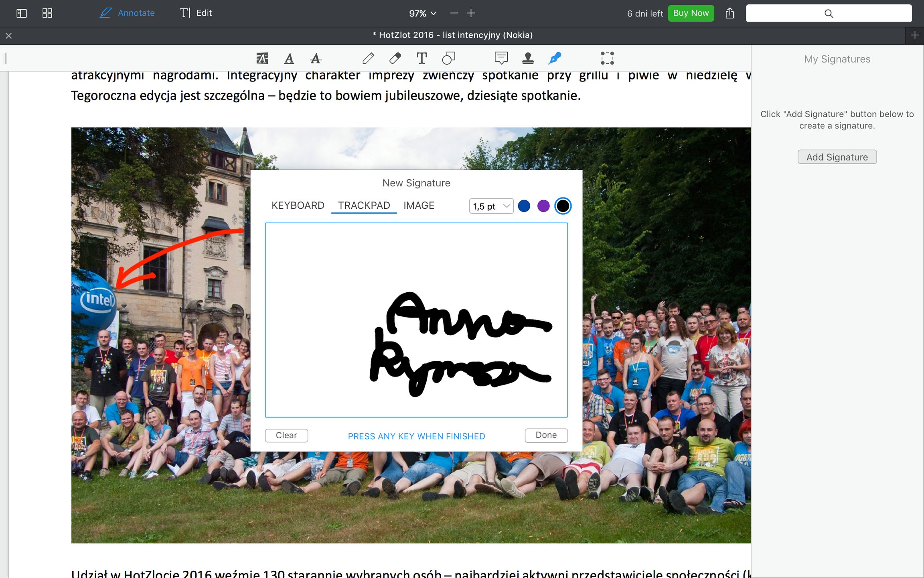The width and height of the screenshot is (924, 578).
Task: Select the eraser tool
Action: (x=395, y=58)
